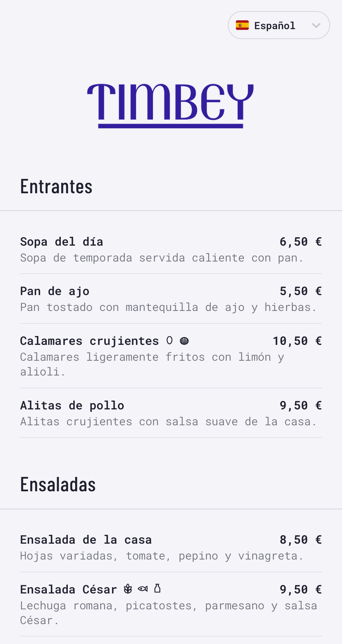Viewport: 342px width, 644px height.
Task: Open the Calamares crujientes dish
Action: [x=89, y=341]
